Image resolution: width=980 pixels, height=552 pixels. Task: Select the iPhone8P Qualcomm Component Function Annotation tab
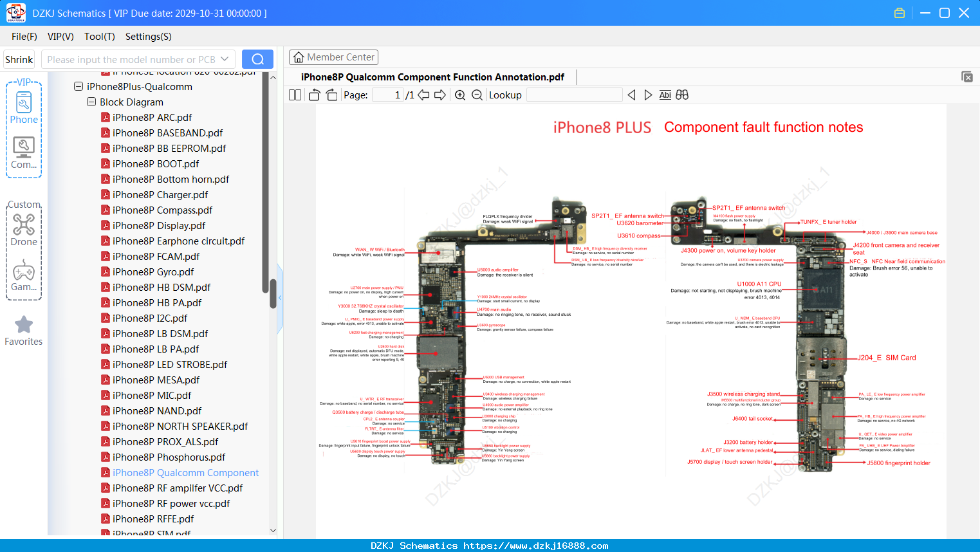432,77
